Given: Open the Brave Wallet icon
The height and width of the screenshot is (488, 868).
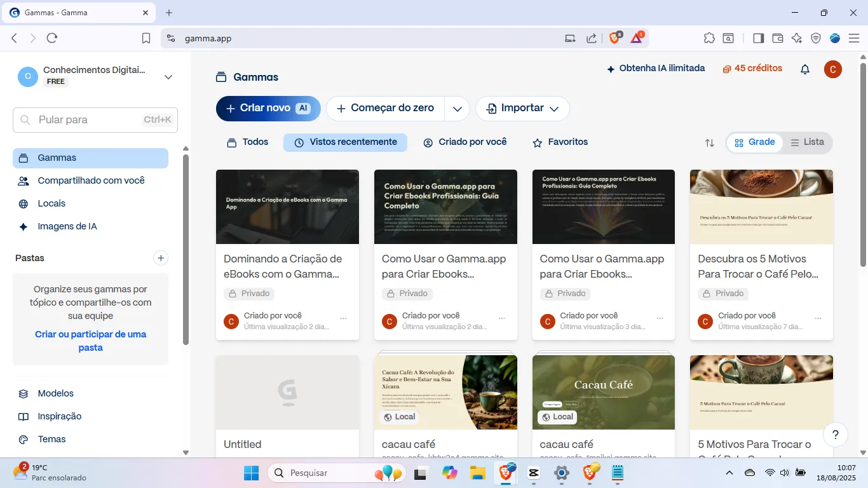Looking at the screenshot, I should [777, 38].
